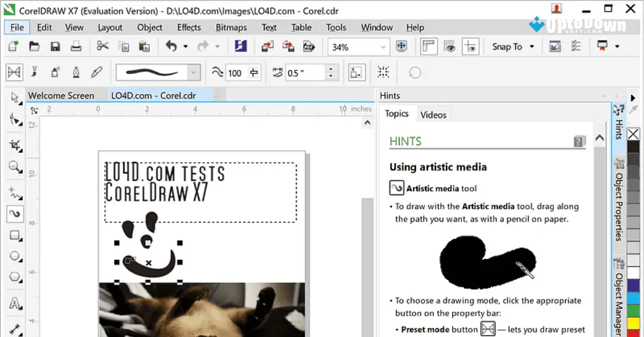Switch to the Videos tab in Hints
644x337 pixels.
coord(434,114)
